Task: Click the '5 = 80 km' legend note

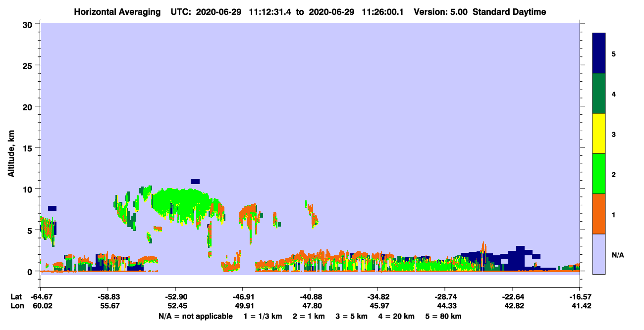Action: click(443, 316)
